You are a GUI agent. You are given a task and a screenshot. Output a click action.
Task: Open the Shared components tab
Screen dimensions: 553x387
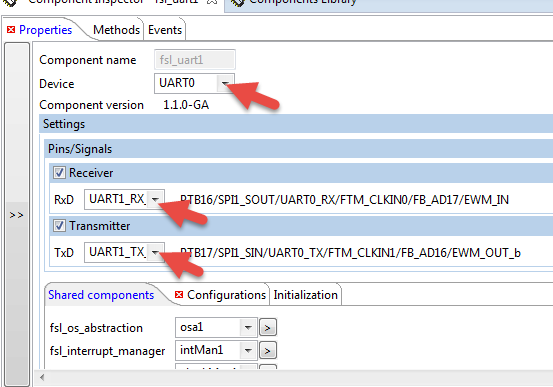point(101,295)
